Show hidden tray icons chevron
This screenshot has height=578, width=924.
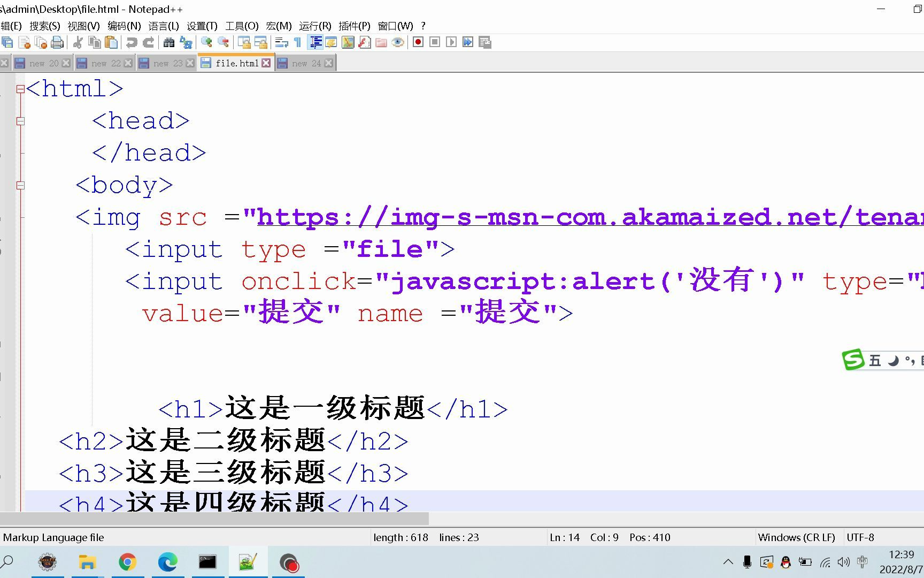click(x=728, y=562)
